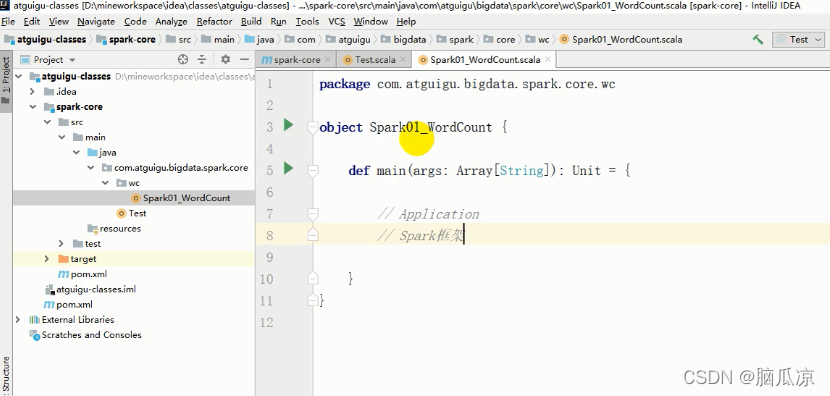Collapse the com.atguigu.bigdata.spark.core package
The height and width of the screenshot is (396, 830).
click(x=91, y=168)
